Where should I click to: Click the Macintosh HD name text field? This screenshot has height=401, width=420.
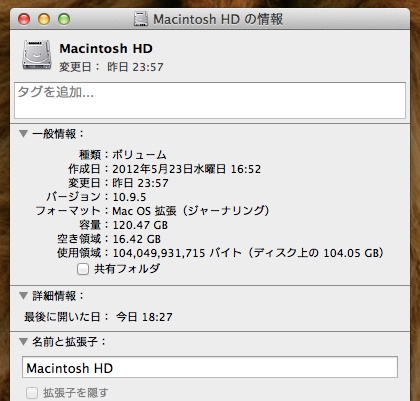click(210, 367)
